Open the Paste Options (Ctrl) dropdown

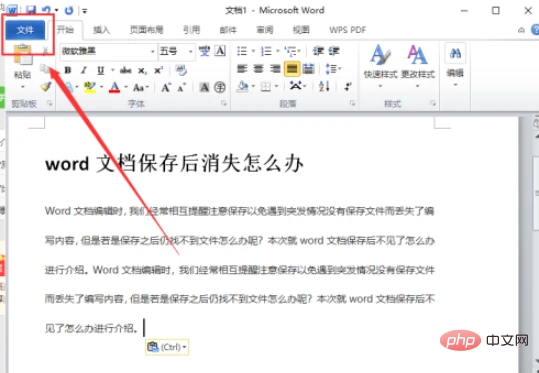pos(167,347)
